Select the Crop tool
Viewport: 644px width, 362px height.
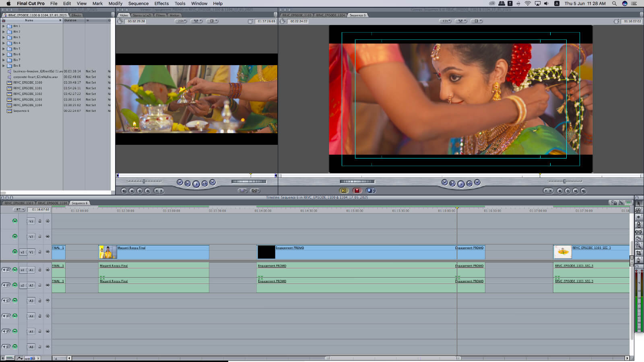pos(639,253)
